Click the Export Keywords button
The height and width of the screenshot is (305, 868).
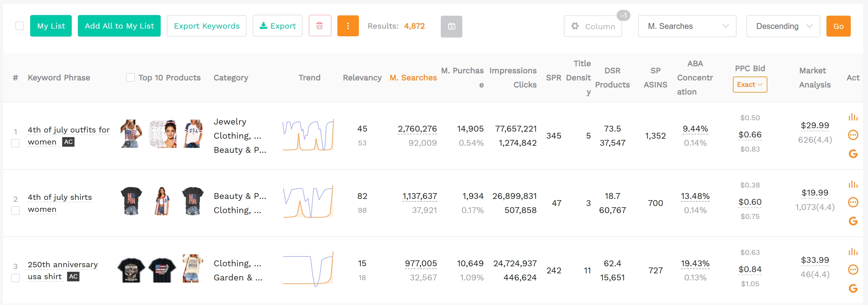pos(207,26)
